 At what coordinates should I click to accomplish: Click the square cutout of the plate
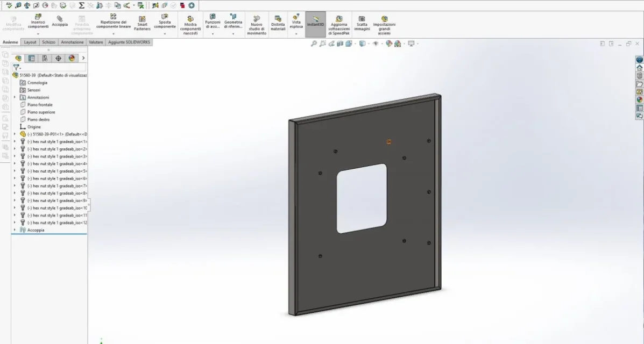[362, 199]
